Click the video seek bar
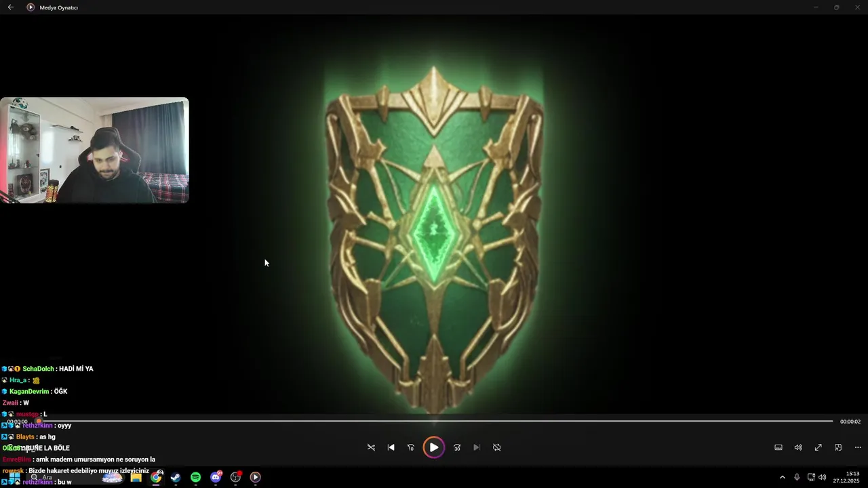 tap(434, 422)
